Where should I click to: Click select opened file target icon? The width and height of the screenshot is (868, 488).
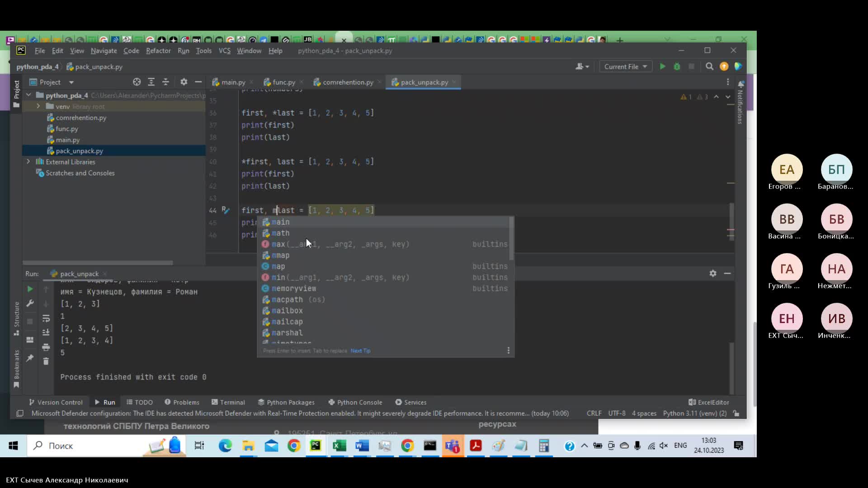137,82
